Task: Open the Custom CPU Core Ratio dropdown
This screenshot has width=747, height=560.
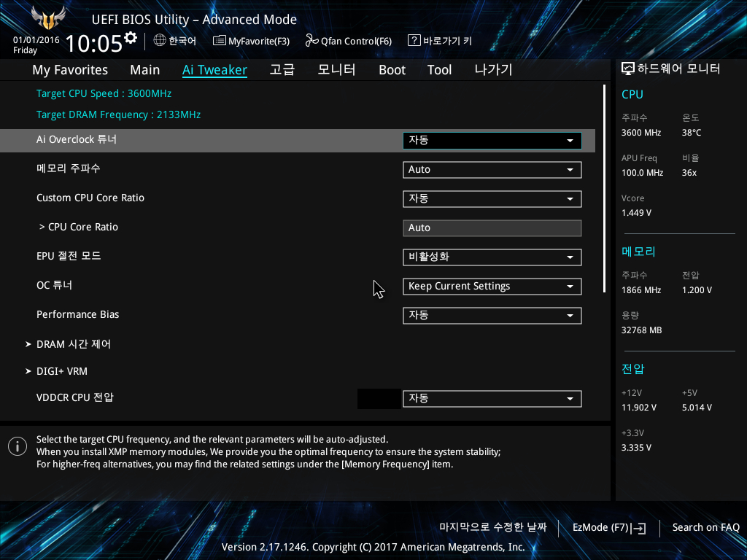Action: point(492,198)
